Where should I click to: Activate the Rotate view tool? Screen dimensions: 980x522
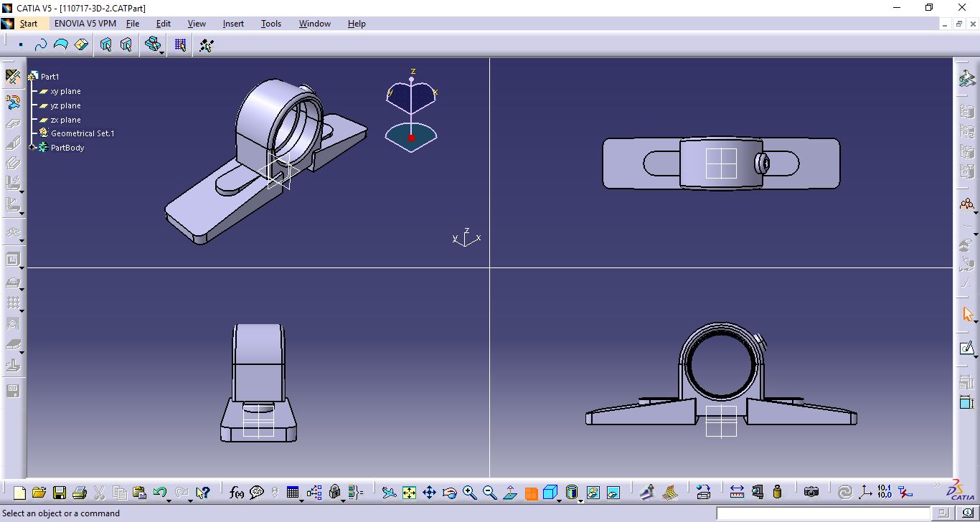coord(450,493)
